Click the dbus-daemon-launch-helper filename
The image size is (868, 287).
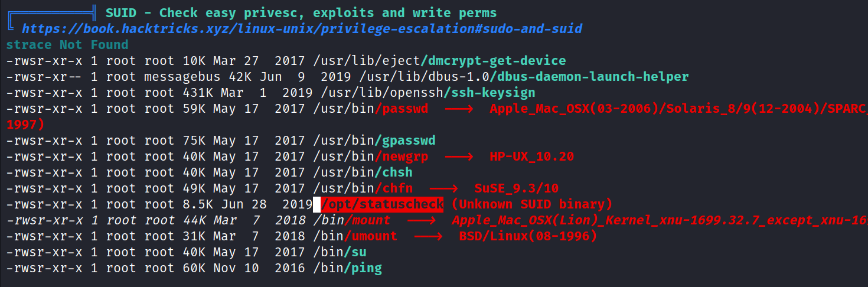click(x=592, y=76)
